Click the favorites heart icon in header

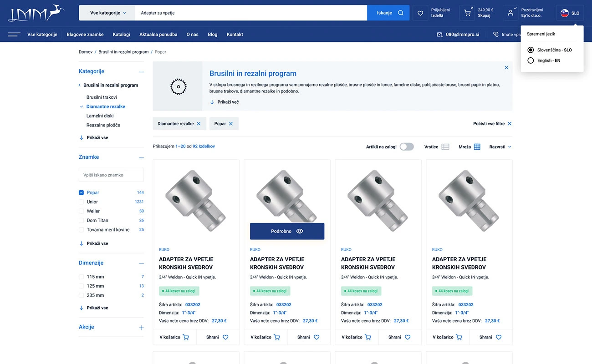click(x=420, y=12)
